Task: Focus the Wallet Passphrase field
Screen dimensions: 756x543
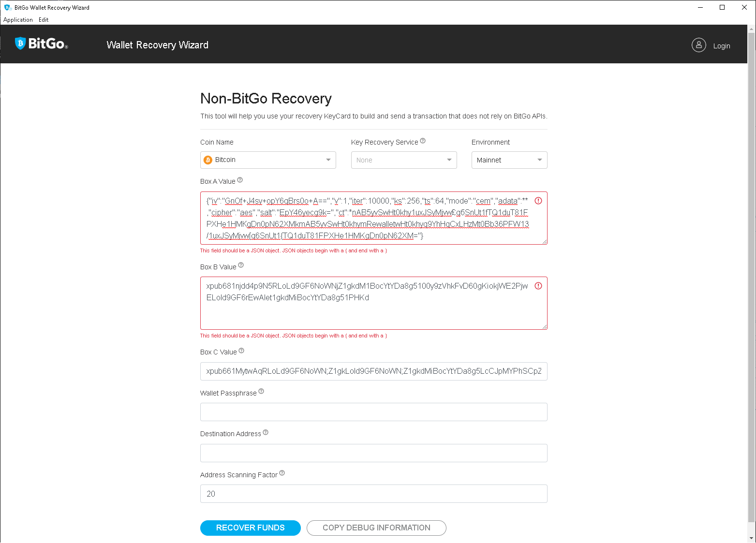Action: 374,412
